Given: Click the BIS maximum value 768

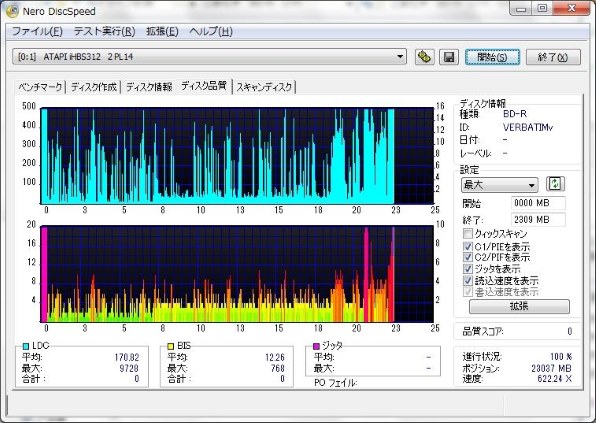Looking at the screenshot, I should coord(278,368).
